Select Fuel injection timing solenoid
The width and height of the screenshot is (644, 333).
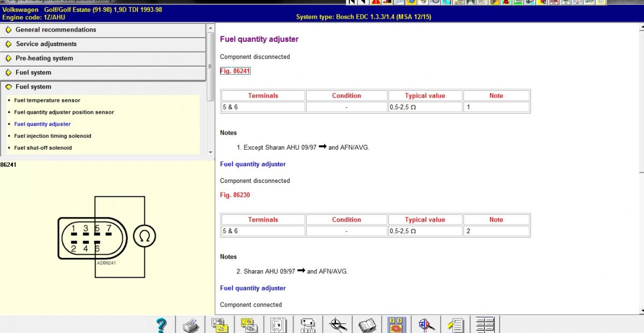[53, 136]
